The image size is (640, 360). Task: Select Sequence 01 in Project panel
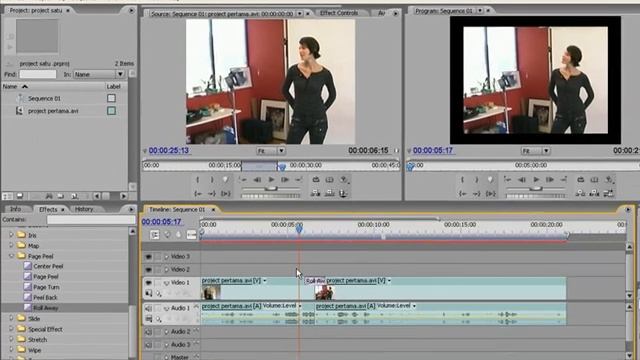pyautogui.click(x=44, y=98)
